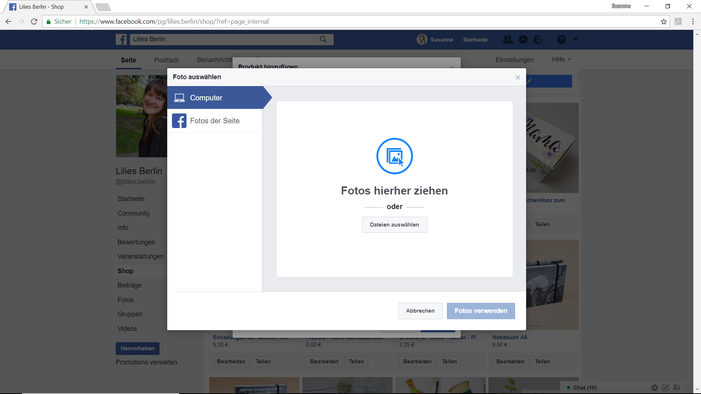Open Beiträge in the page sidebar
Viewport: 701px width, 394px height.
click(x=129, y=285)
